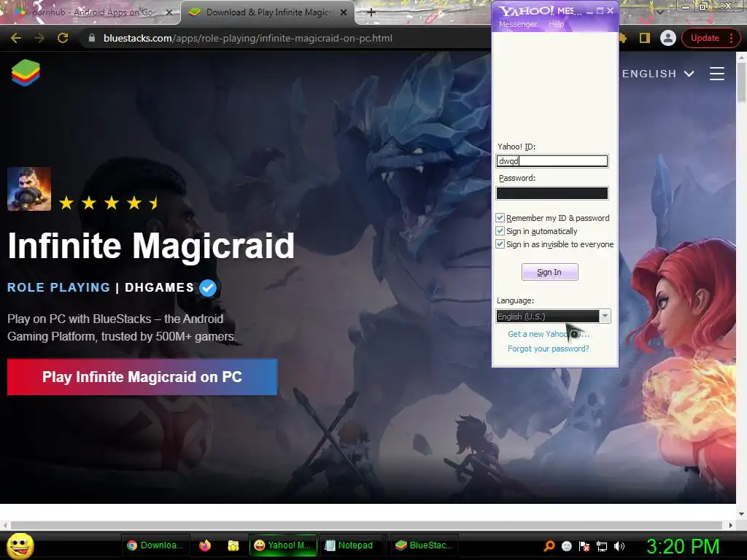Image resolution: width=747 pixels, height=560 pixels.
Task: Open Chrome's three-dot menu
Action: [x=731, y=38]
